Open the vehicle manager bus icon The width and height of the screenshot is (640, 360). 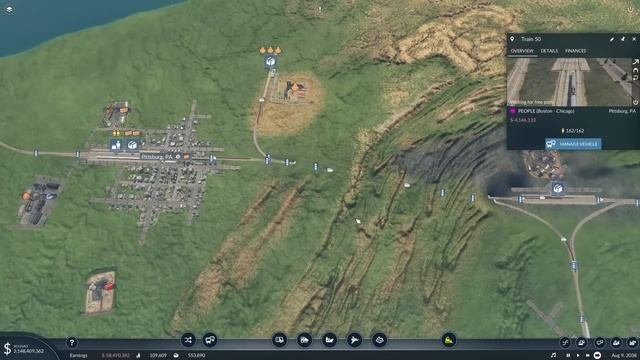click(210, 340)
